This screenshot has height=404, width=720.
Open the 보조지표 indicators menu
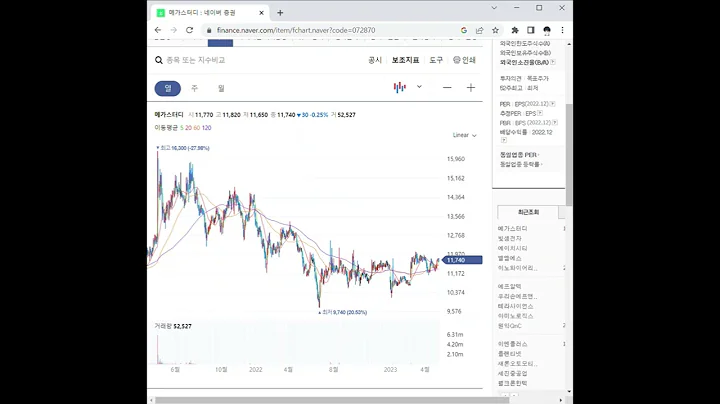pyautogui.click(x=405, y=60)
